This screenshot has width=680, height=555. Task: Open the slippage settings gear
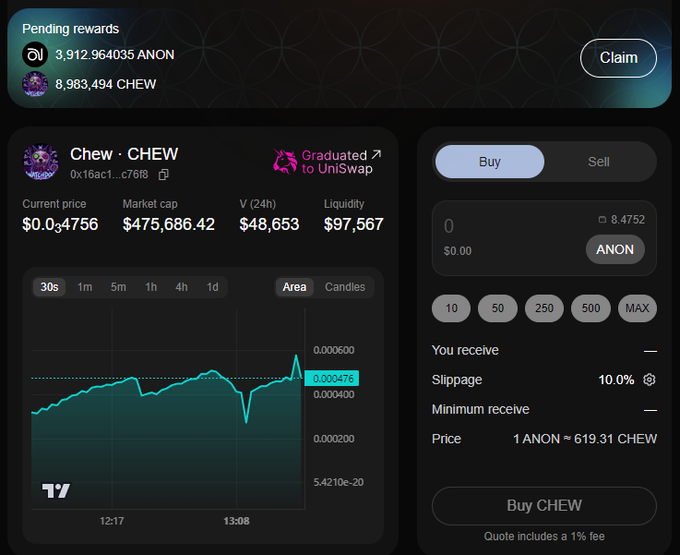649,380
